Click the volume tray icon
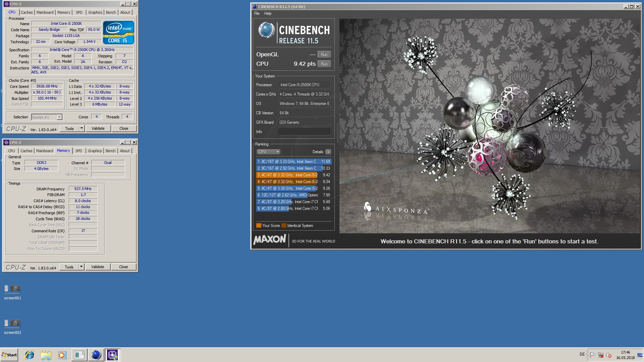Image resolution: width=644 pixels, height=362 pixels. (609, 355)
